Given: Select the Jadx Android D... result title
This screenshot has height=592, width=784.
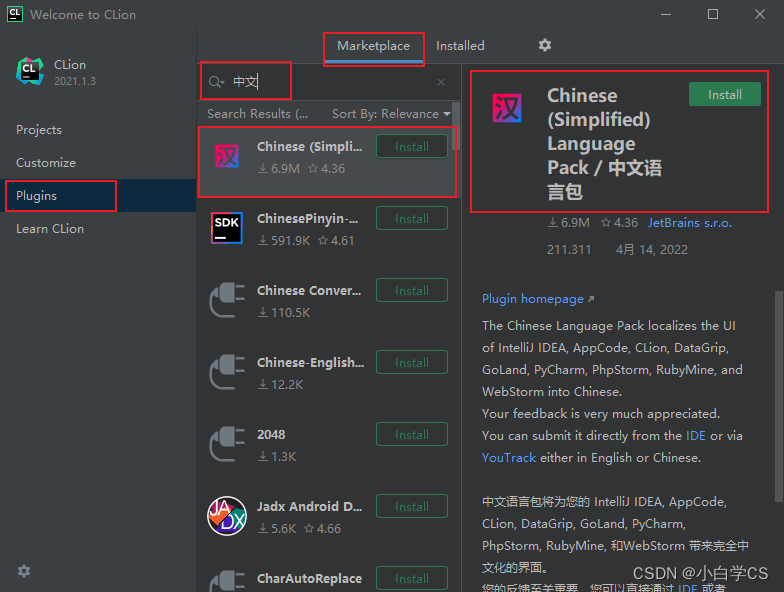Looking at the screenshot, I should click(x=310, y=507).
